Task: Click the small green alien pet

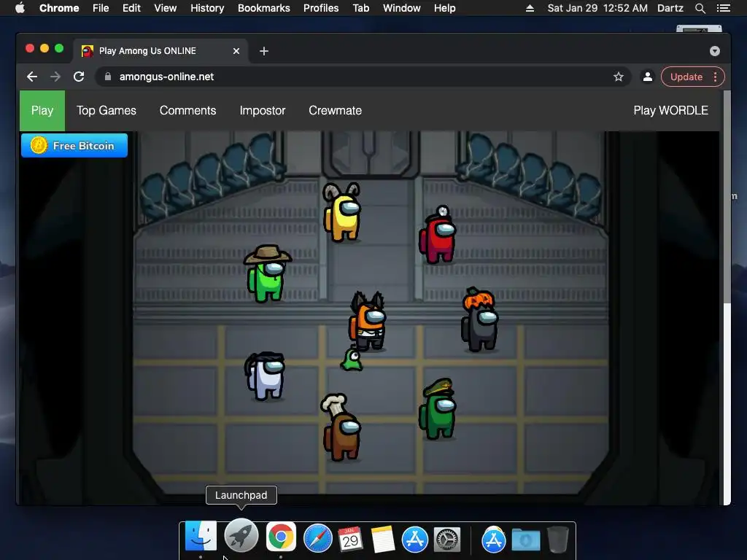Action: (352, 359)
